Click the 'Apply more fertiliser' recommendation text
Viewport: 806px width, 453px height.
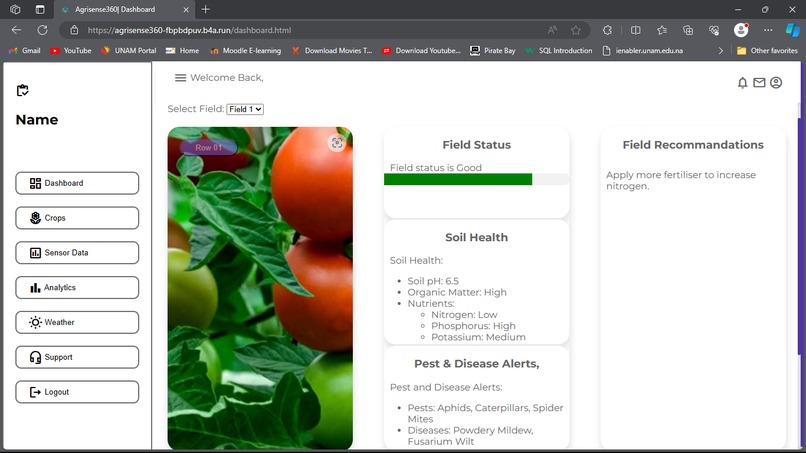tap(681, 180)
